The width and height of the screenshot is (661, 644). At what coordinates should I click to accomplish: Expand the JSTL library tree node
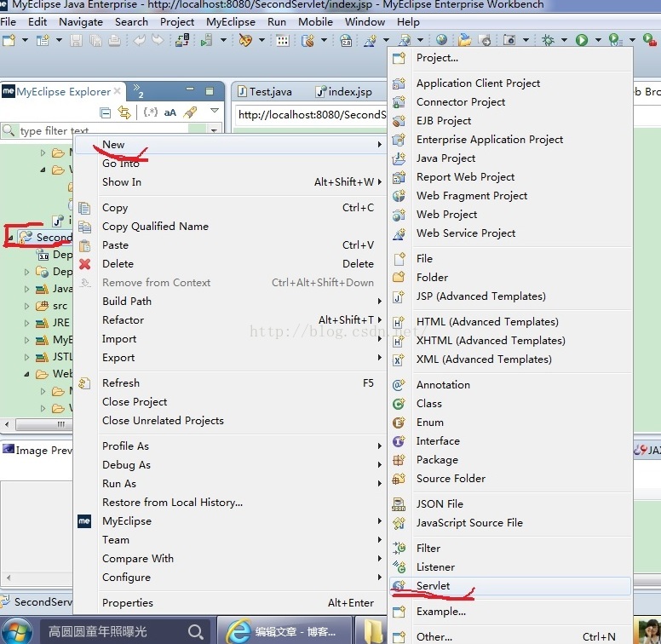click(26, 358)
